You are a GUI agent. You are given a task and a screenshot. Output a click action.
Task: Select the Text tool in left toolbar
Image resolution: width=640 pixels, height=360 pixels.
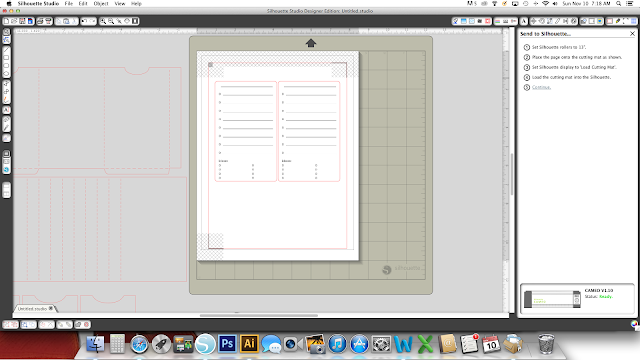tap(7, 110)
